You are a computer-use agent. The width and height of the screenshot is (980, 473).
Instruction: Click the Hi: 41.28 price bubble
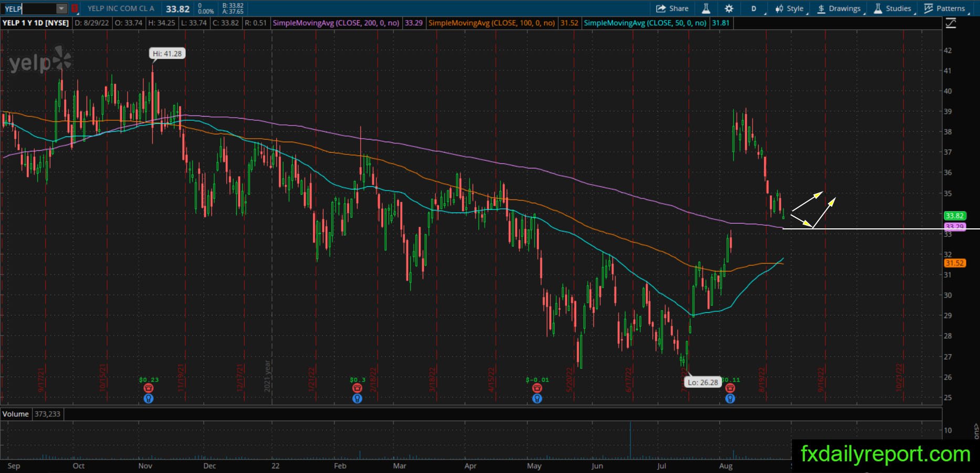(166, 54)
